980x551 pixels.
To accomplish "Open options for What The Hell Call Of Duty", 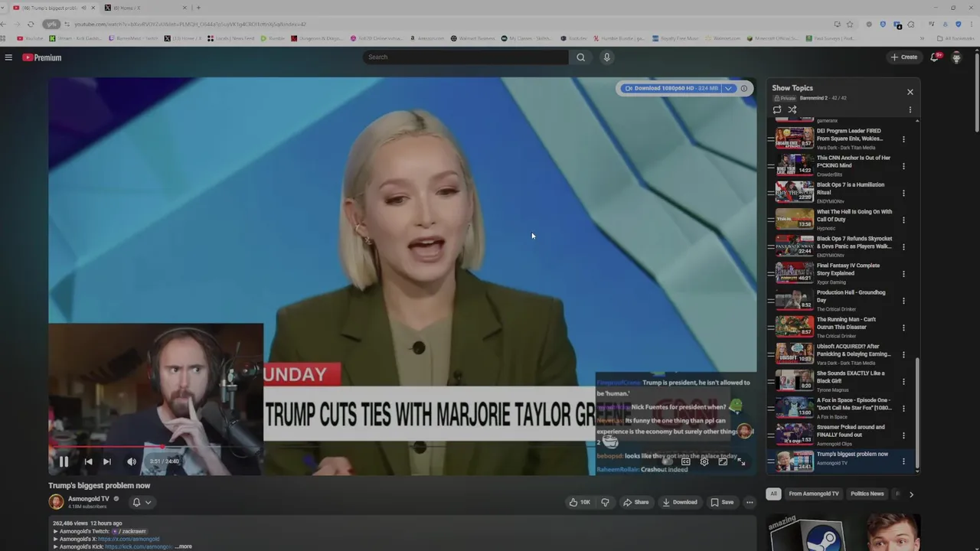I will tap(903, 220).
